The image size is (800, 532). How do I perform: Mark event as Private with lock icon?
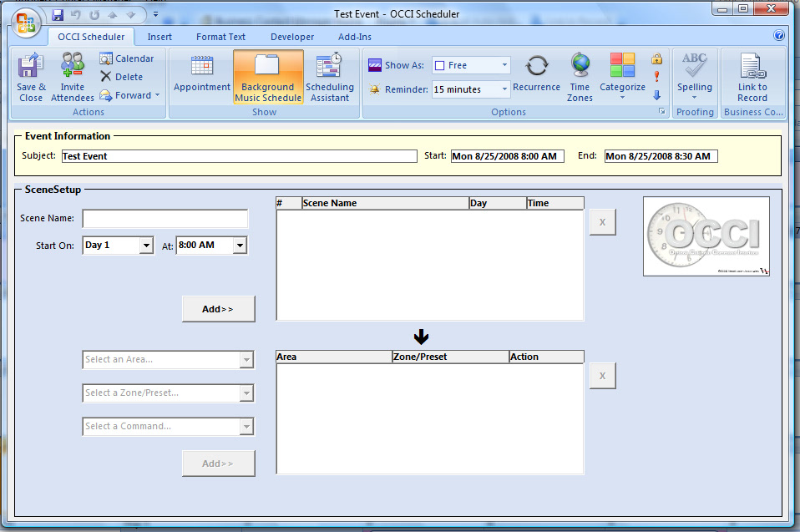[x=656, y=58]
